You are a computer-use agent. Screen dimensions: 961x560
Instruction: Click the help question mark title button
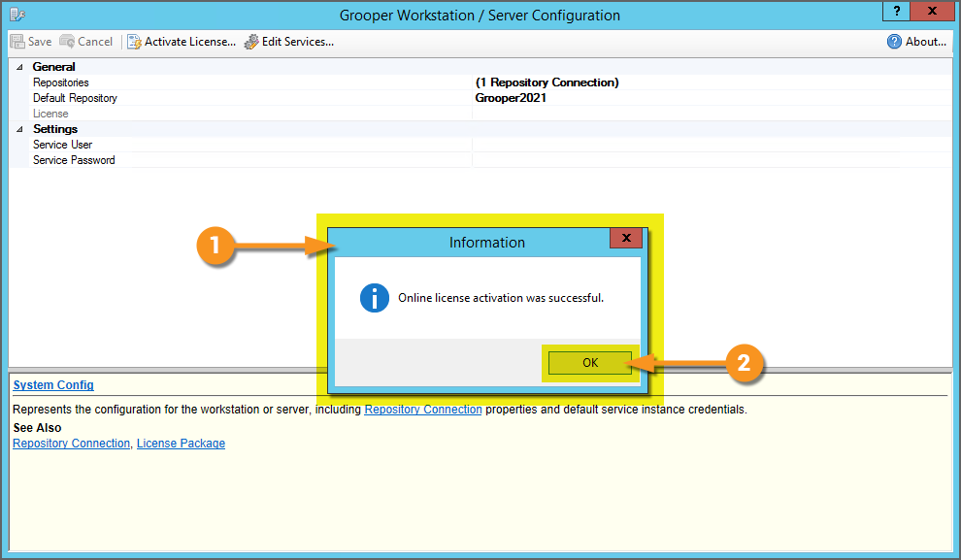click(x=897, y=11)
